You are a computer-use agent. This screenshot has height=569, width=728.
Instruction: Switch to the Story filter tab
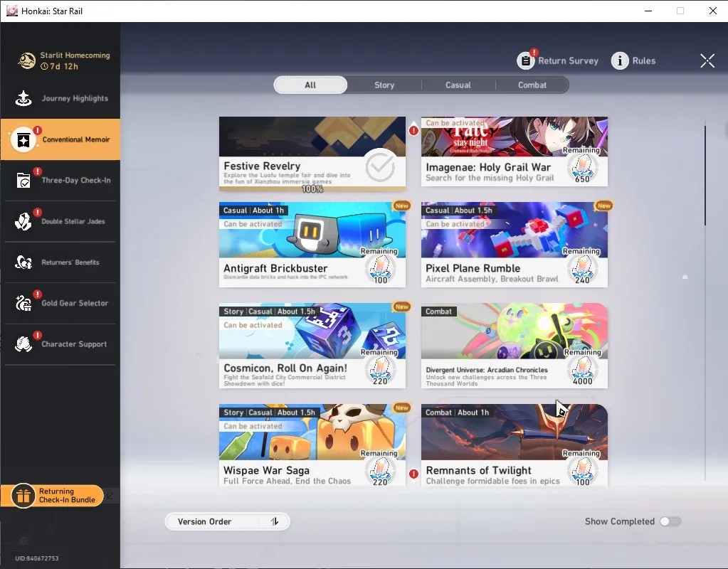pyautogui.click(x=384, y=85)
